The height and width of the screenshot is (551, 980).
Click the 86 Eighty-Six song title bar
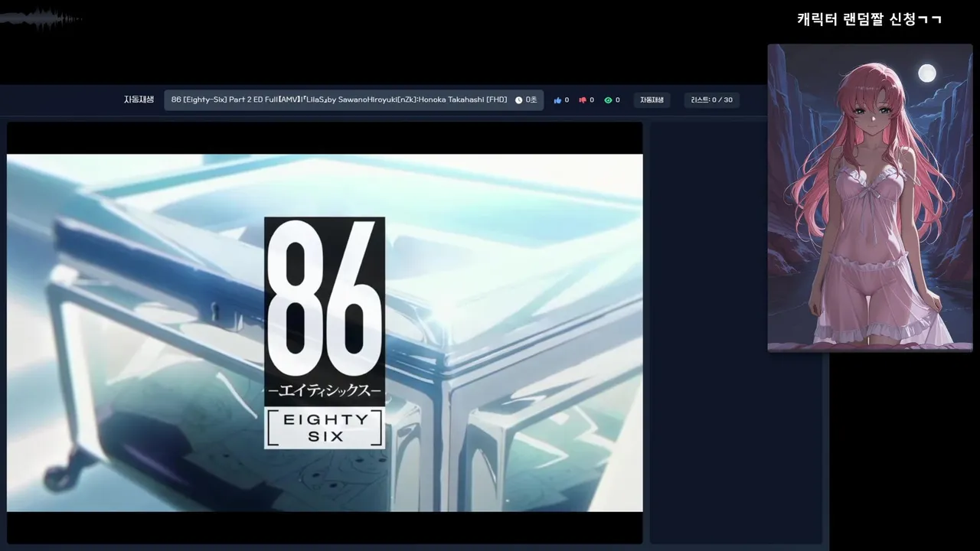(354, 100)
